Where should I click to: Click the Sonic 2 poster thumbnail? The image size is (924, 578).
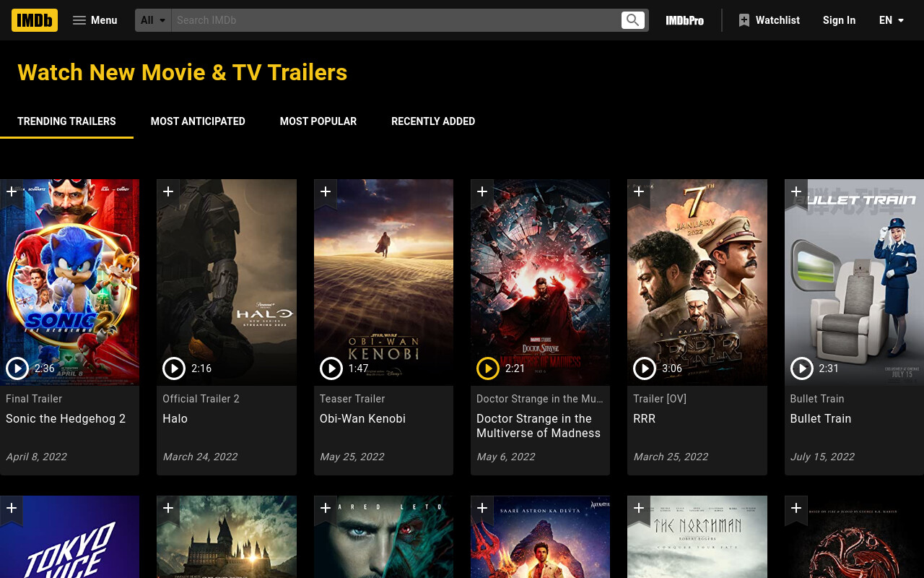[69, 282]
